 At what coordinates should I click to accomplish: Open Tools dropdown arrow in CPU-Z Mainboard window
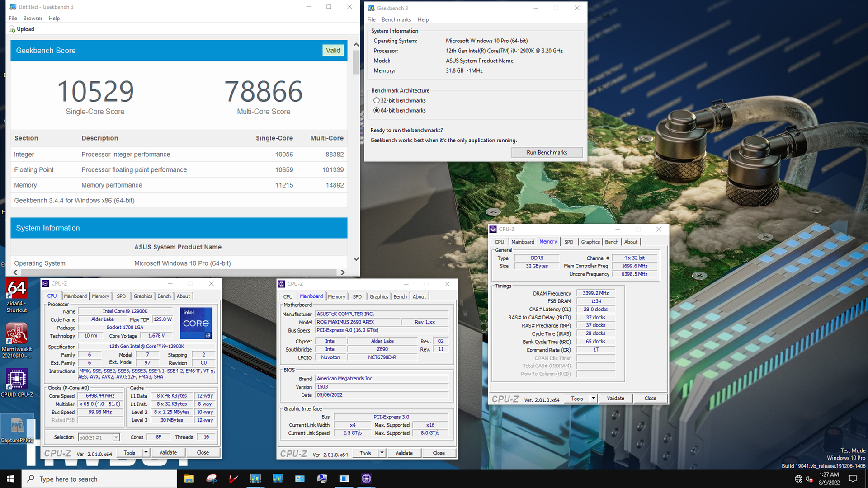pyautogui.click(x=382, y=453)
